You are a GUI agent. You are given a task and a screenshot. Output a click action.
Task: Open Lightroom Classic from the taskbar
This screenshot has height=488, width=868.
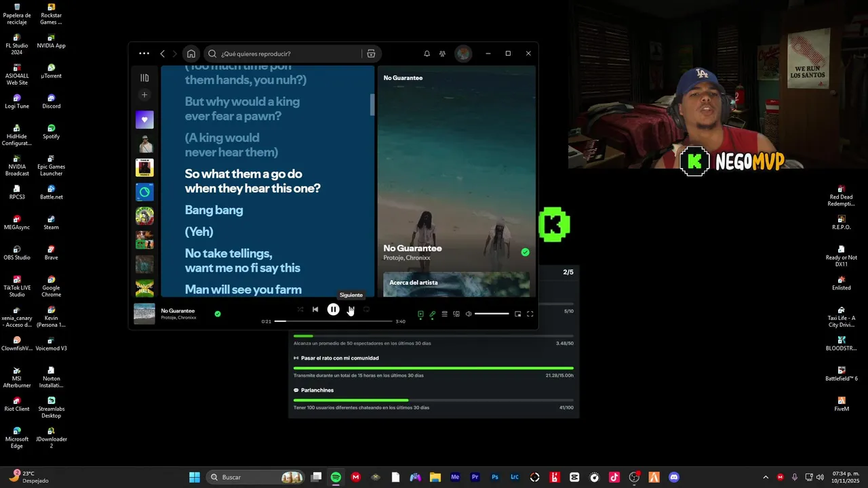pos(515,477)
